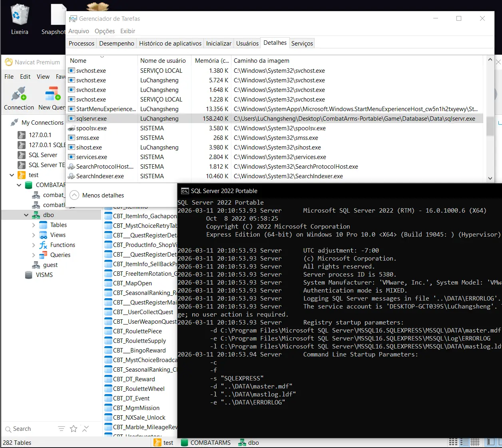Image resolution: width=502 pixels, height=448 pixels.
Task: Click the CBT_MapOpen table icon
Action: [108, 283]
